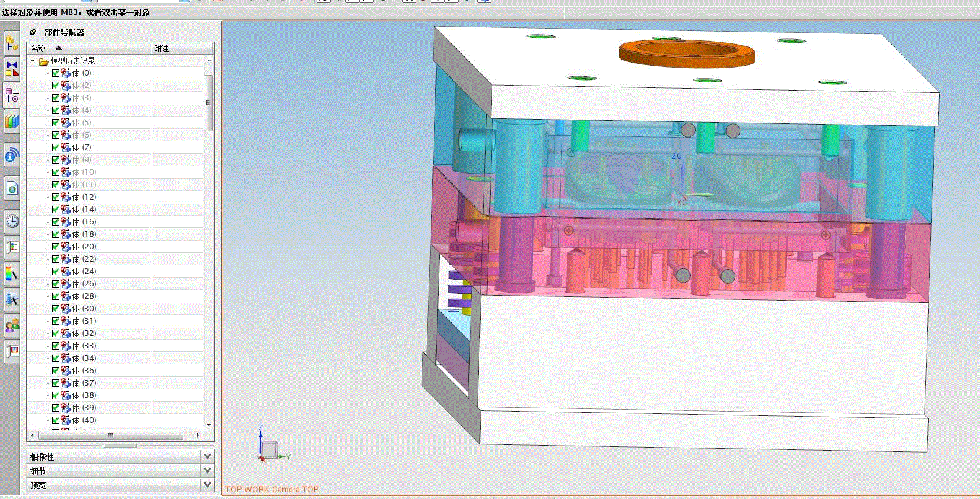Click the navigator scroll-left arrow
This screenshot has width=980, height=499.
pyautogui.click(x=32, y=435)
